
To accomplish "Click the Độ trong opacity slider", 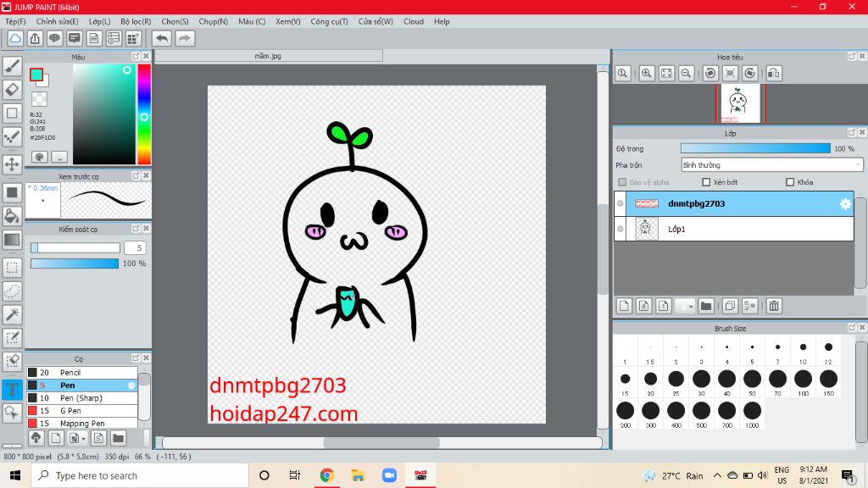I will tap(755, 148).
